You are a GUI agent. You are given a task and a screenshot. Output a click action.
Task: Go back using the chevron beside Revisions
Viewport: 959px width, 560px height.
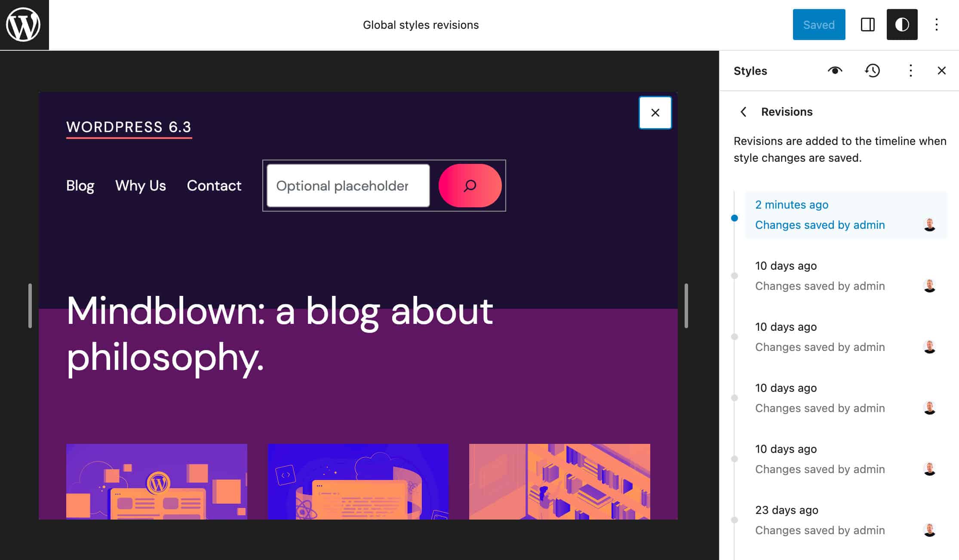tap(744, 111)
